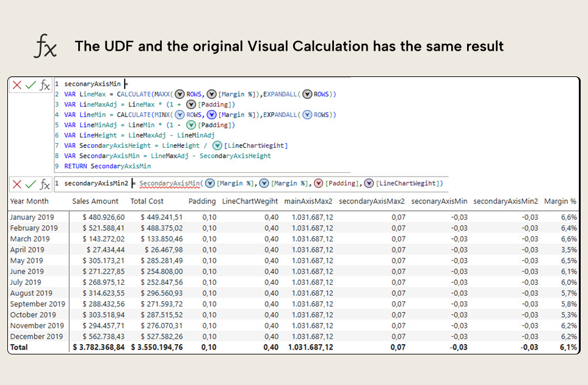
Task: Expand the first Margin % chevron in secondaryAxisMin2
Action: click(209, 183)
